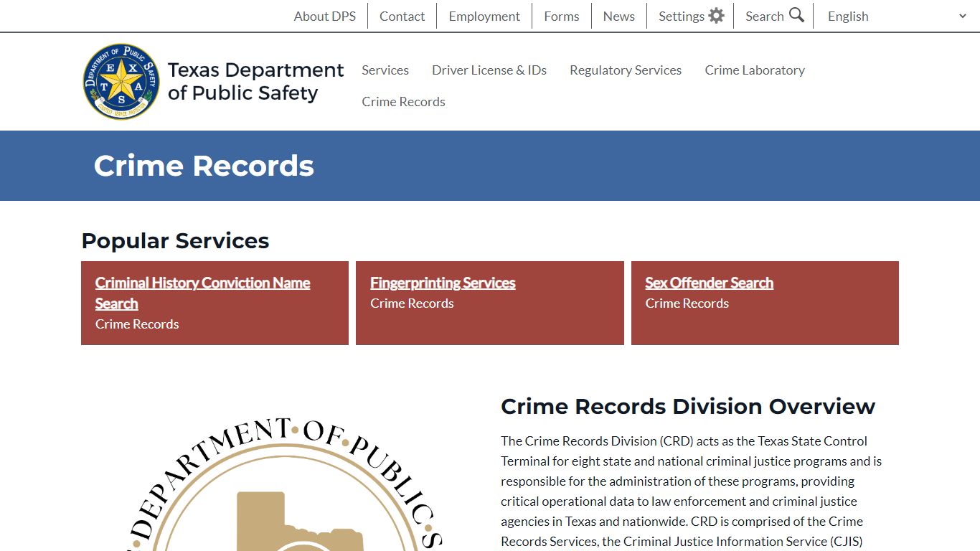Click the Settings gear icon
The height and width of the screenshot is (551, 980).
coord(716,16)
